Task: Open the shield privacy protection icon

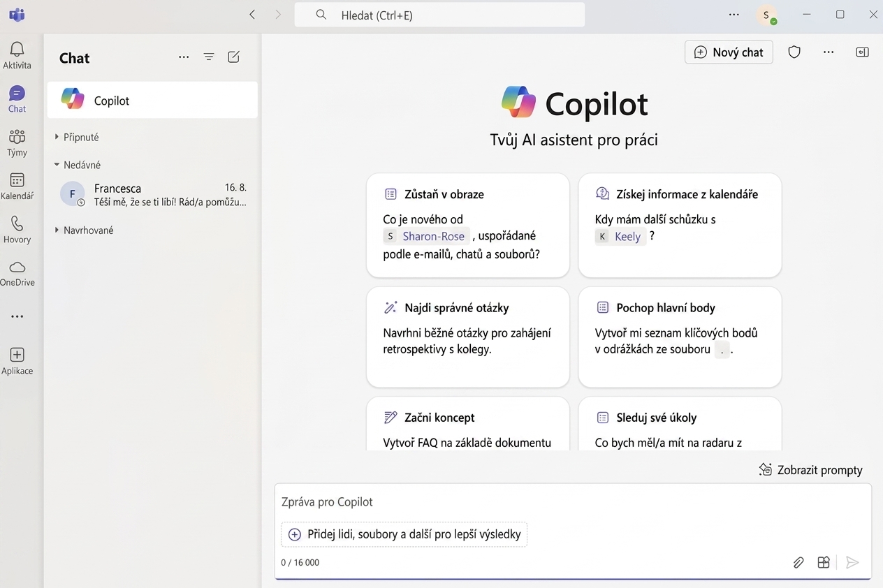Action: [x=794, y=52]
